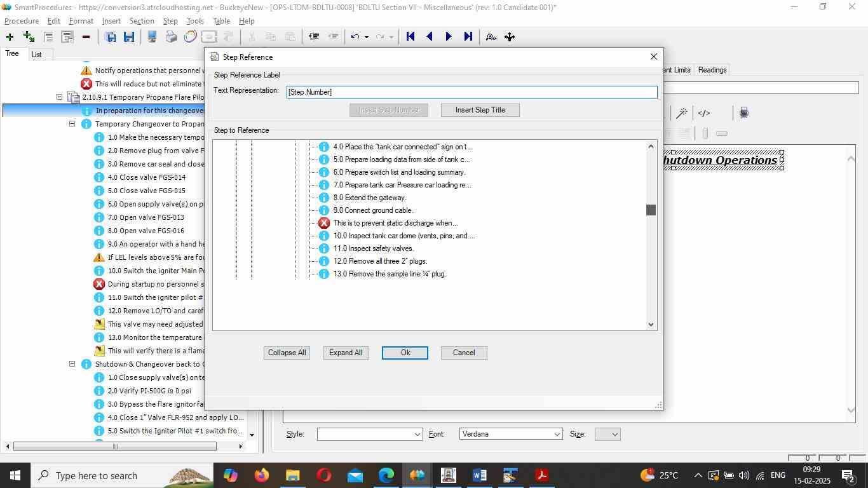Jump to last item navigation icon
Viewport: 868px width, 488px height.
pyautogui.click(x=468, y=37)
